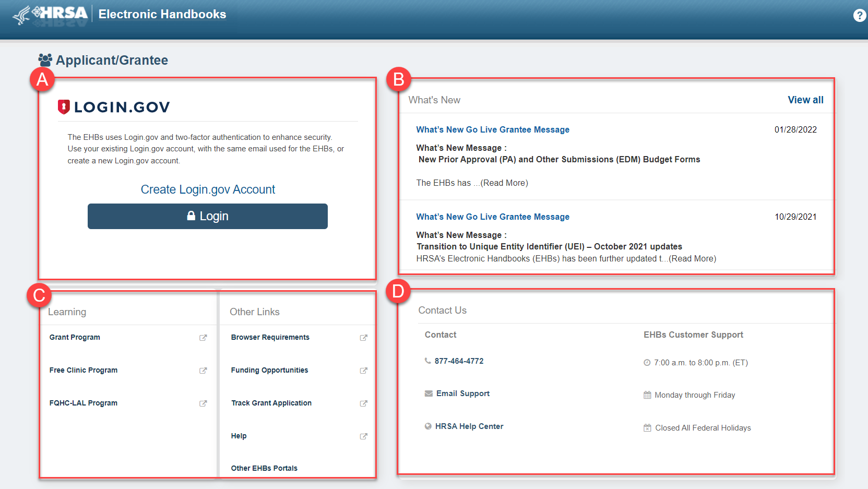Click the lock icon on Login button

coord(191,216)
